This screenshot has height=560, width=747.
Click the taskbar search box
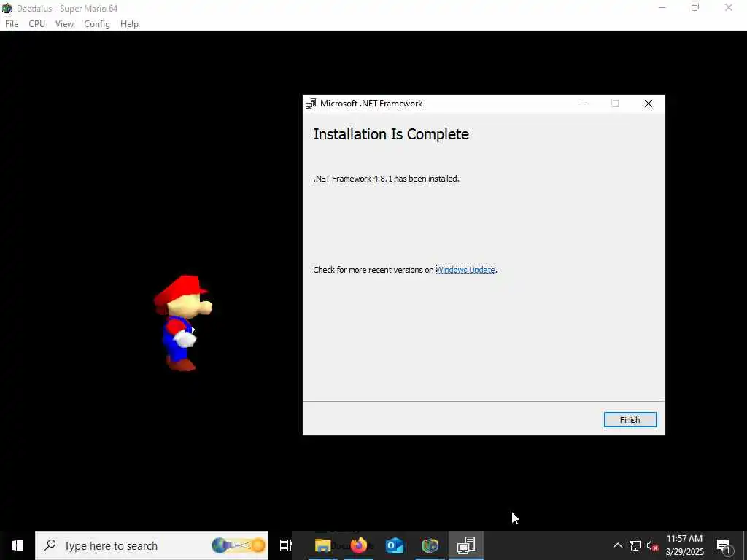(x=152, y=545)
